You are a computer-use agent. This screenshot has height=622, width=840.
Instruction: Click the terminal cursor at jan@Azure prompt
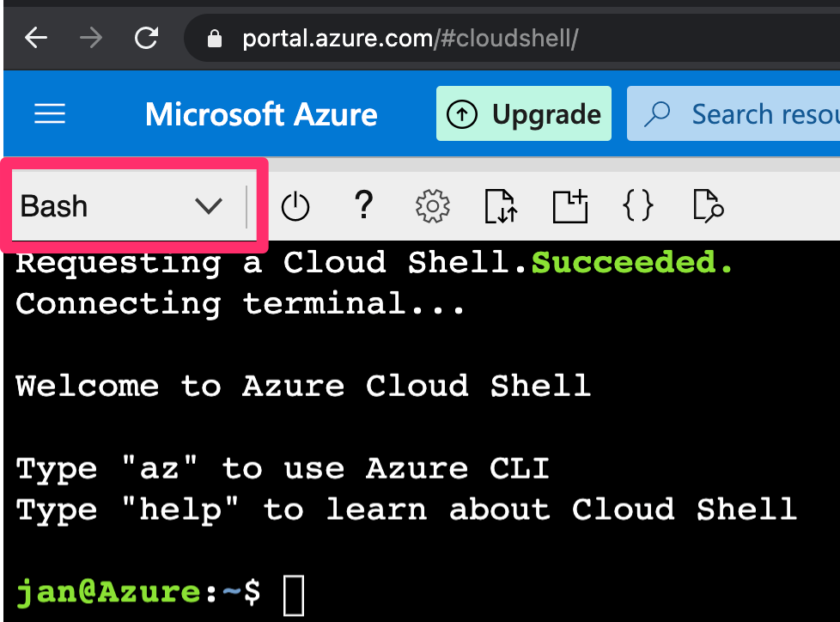click(294, 595)
